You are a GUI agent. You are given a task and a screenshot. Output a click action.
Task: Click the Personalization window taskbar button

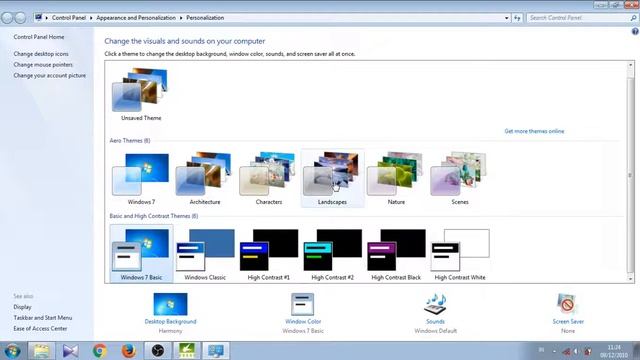point(216,351)
